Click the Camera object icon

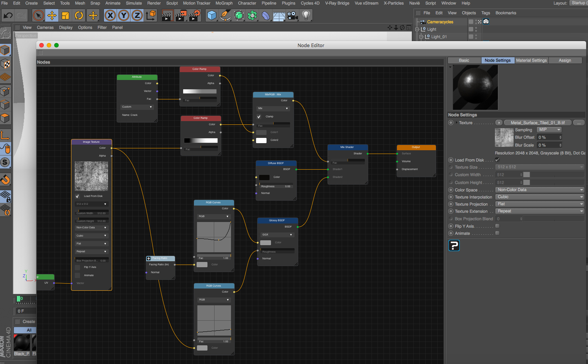(x=293, y=16)
